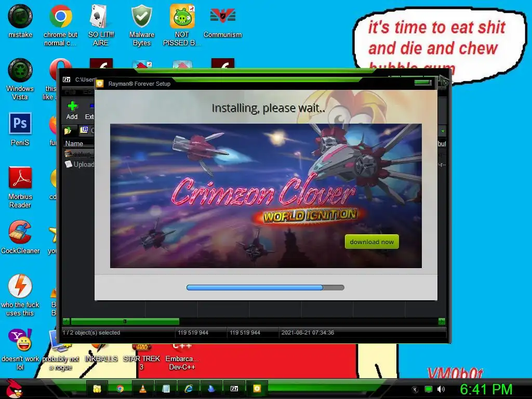The width and height of the screenshot is (532, 399).
Task: Click the green monitor network tray icon
Action: (x=429, y=389)
